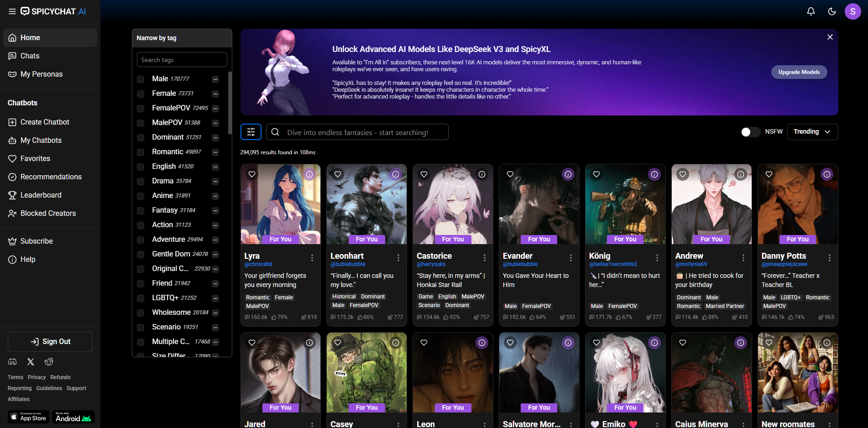The width and height of the screenshot is (868, 428).
Task: Open more options for Lyra
Action: click(312, 258)
